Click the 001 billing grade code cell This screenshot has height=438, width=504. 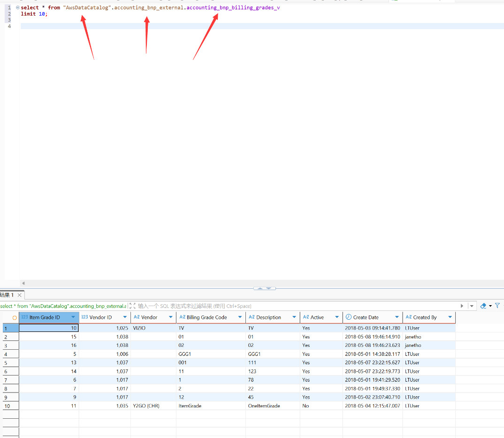(x=211, y=363)
